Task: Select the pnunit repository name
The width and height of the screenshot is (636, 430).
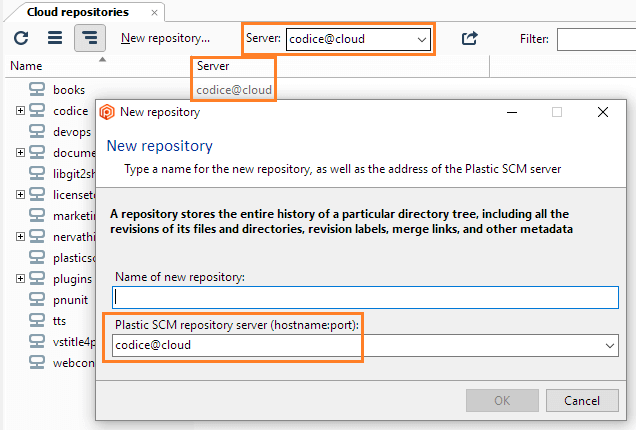Action: pyautogui.click(x=71, y=300)
